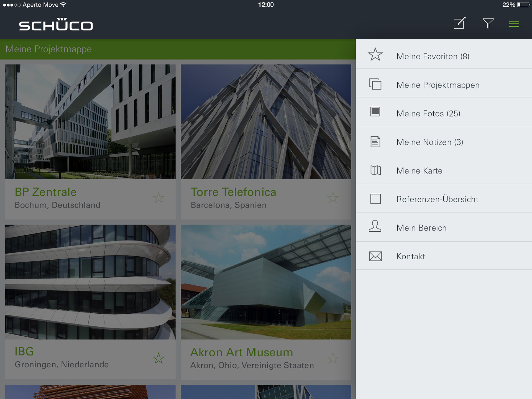This screenshot has height=399, width=532.
Task: Tap the Schüco logo
Action: [x=56, y=24]
